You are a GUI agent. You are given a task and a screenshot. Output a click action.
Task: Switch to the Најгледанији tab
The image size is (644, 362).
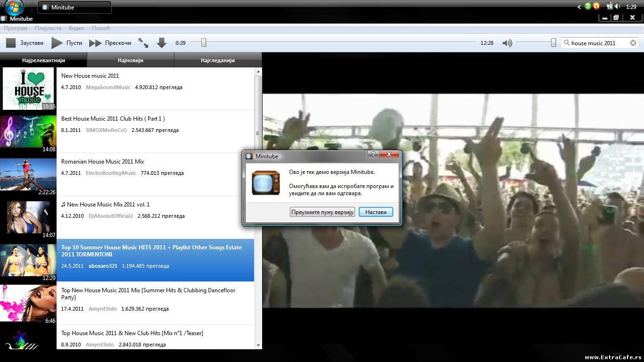coord(218,60)
